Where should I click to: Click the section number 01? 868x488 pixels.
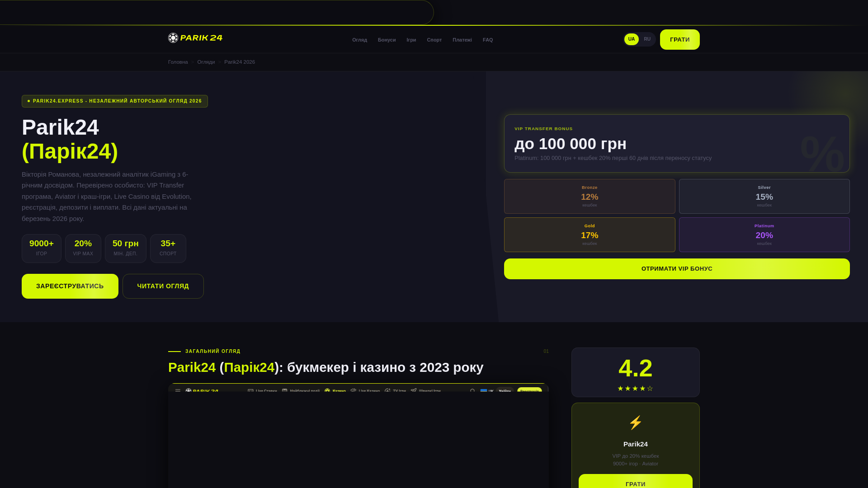[x=546, y=351]
